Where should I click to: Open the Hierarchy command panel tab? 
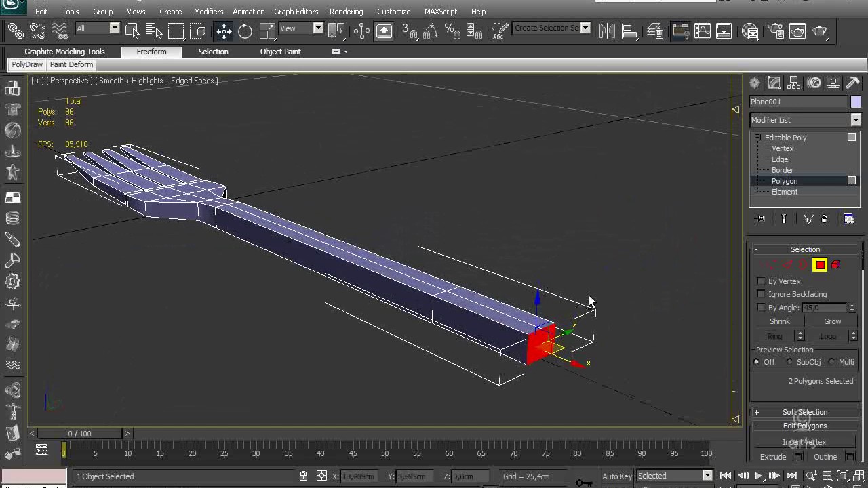[793, 83]
